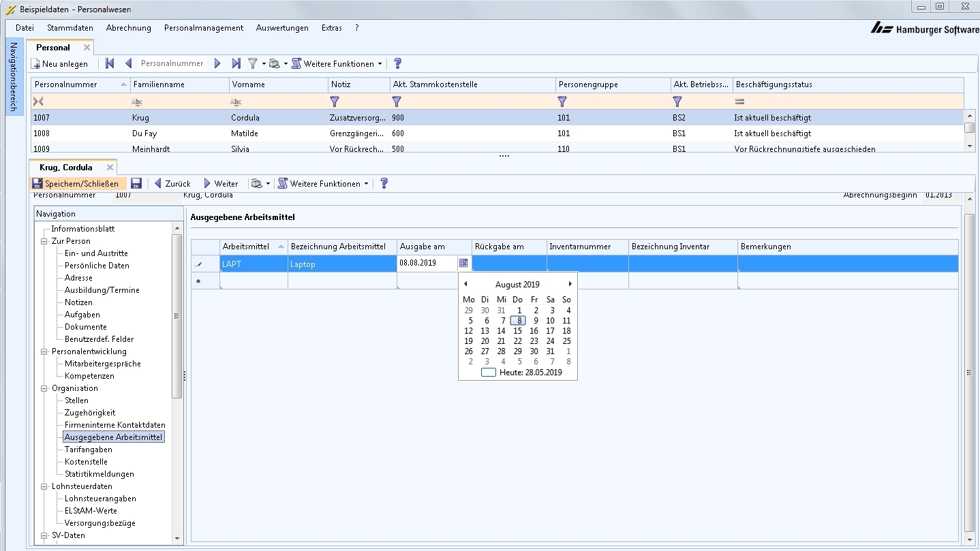The image size is (980, 551).
Task: Open help from the Krug, Cordula toolbar
Action: [384, 183]
